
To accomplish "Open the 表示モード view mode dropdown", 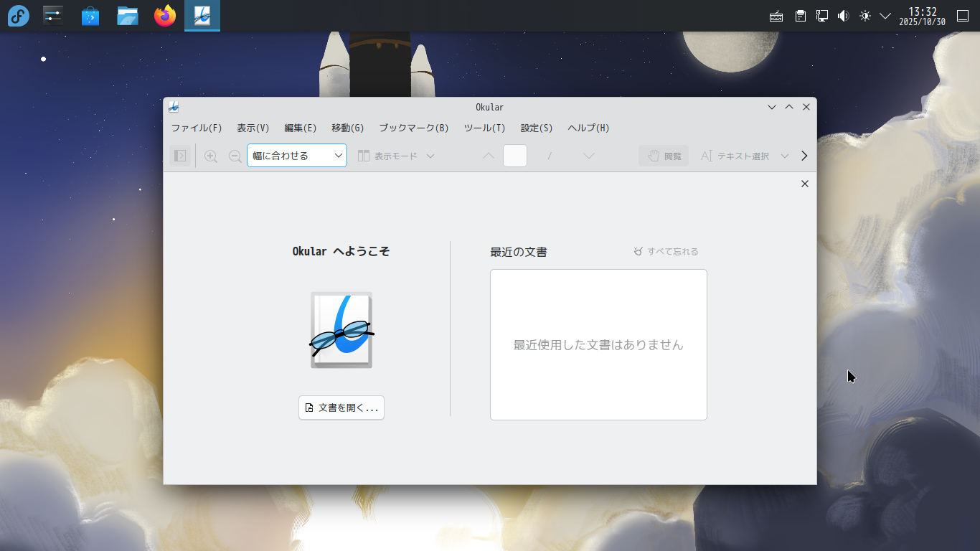I will pos(396,156).
